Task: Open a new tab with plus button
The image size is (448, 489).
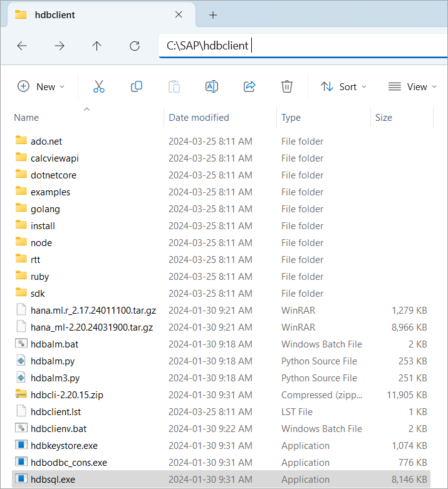Action: click(x=213, y=14)
